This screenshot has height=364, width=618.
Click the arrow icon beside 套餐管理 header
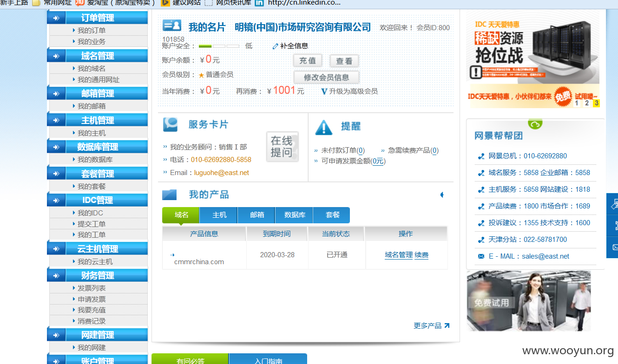[x=56, y=174]
